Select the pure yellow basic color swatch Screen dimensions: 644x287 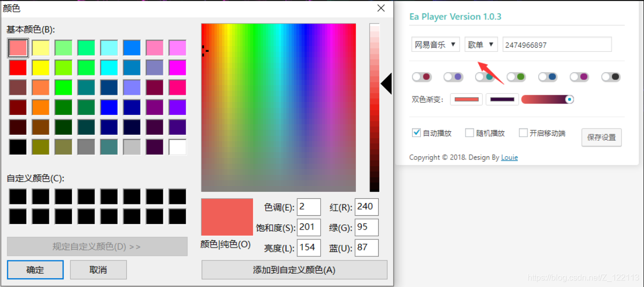pyautogui.click(x=41, y=68)
